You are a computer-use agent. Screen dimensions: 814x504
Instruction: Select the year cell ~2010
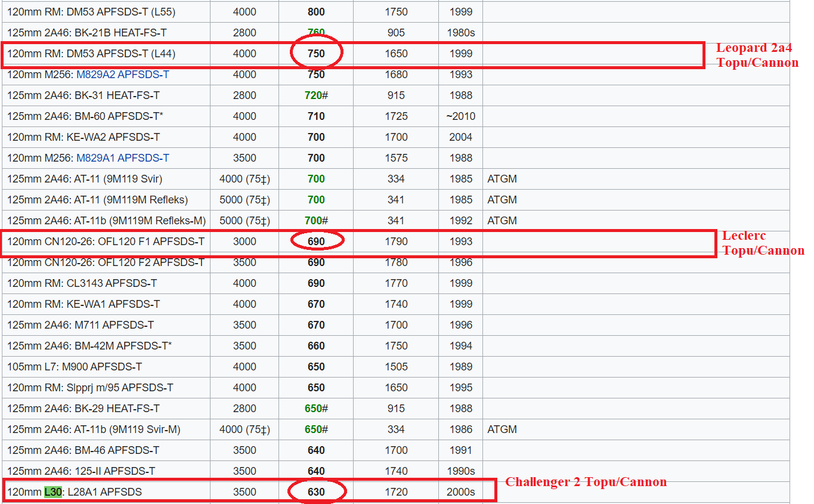(460, 116)
